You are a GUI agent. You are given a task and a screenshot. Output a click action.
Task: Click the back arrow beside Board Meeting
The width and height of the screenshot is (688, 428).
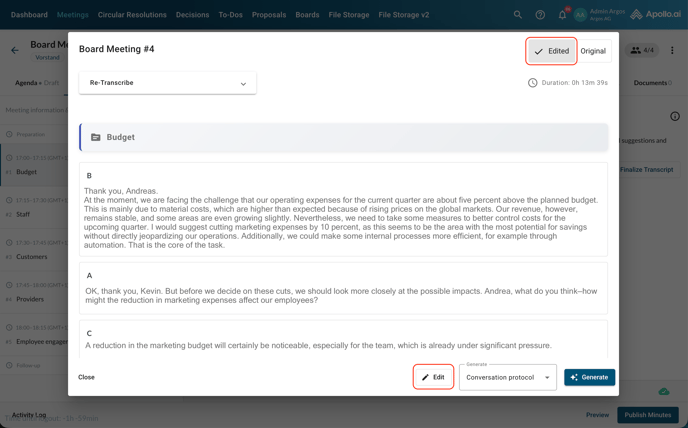pyautogui.click(x=15, y=50)
